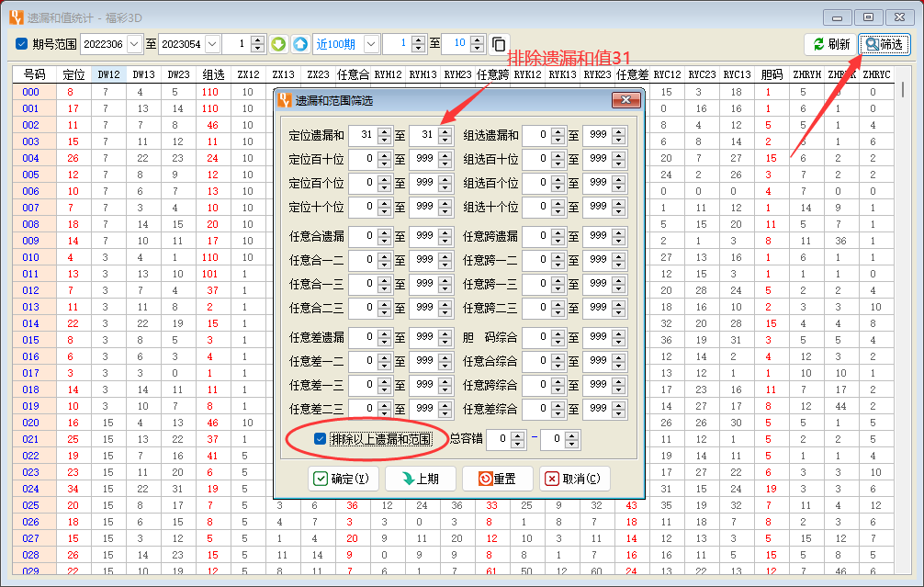Open the start period 2022306 dropdown

(x=134, y=44)
